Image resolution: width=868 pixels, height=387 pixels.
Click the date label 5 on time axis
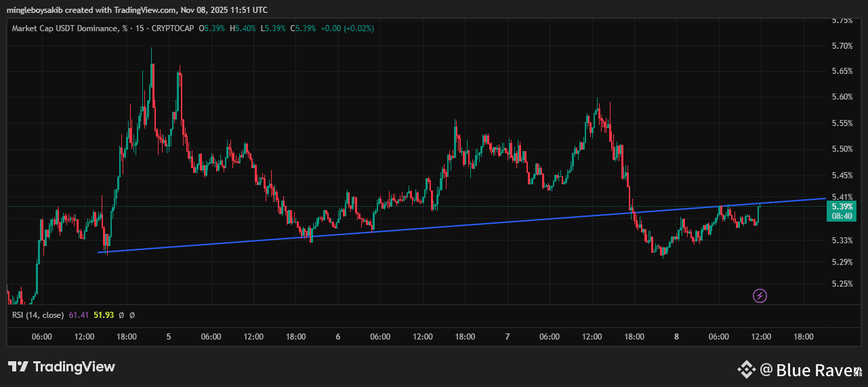(169, 337)
